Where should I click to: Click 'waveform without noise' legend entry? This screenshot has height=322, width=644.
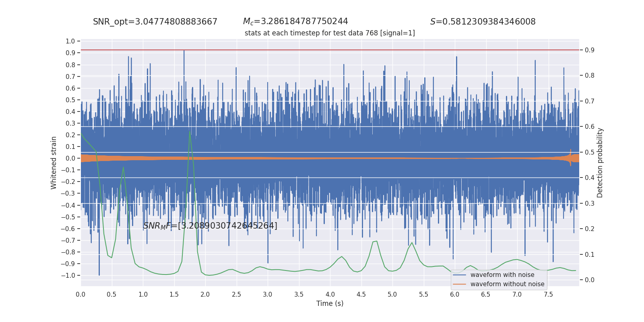[x=507, y=284]
